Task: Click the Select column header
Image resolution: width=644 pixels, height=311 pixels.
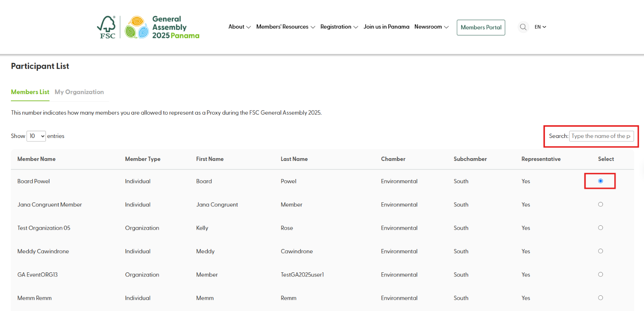Action: (606, 159)
